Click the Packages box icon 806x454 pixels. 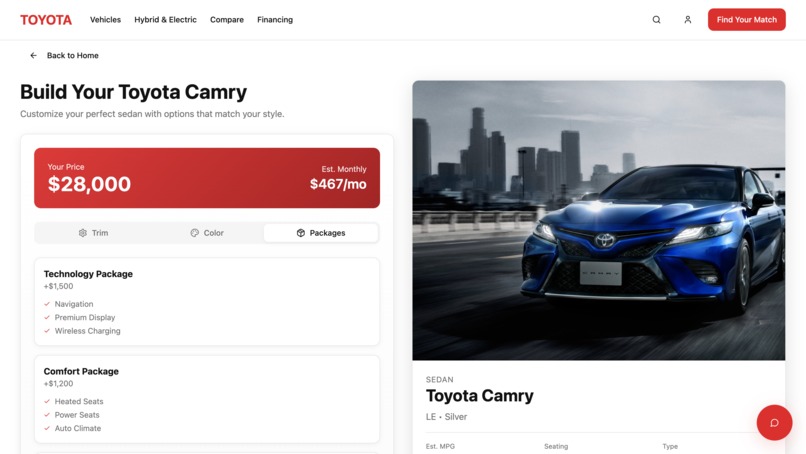point(301,233)
